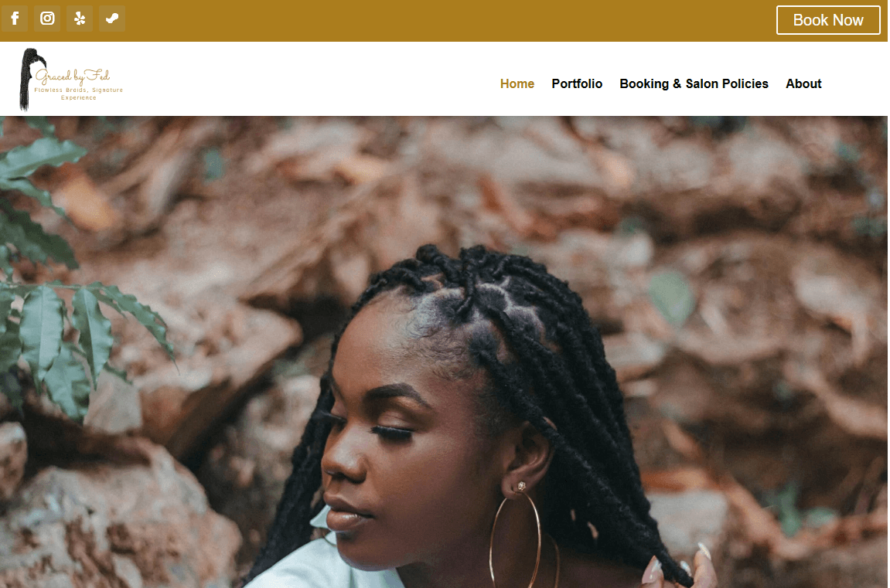Go to Booking & Salon Policies
Image resolution: width=890 pixels, height=588 pixels.
point(694,83)
